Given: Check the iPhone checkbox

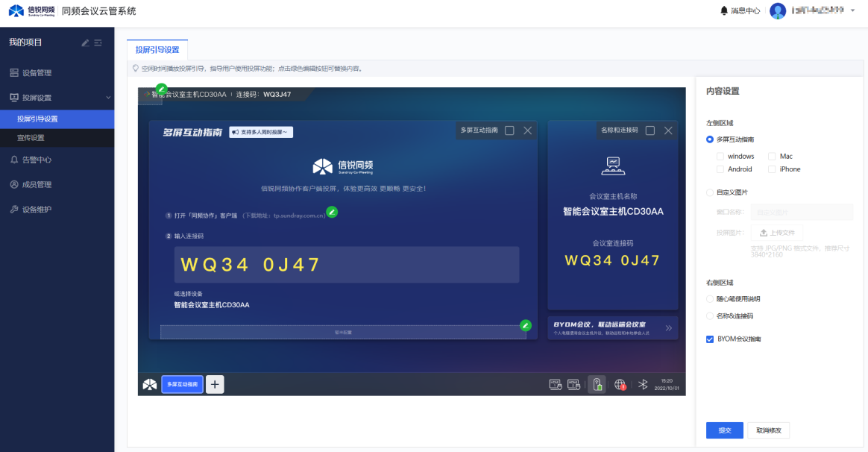Looking at the screenshot, I should coord(772,169).
